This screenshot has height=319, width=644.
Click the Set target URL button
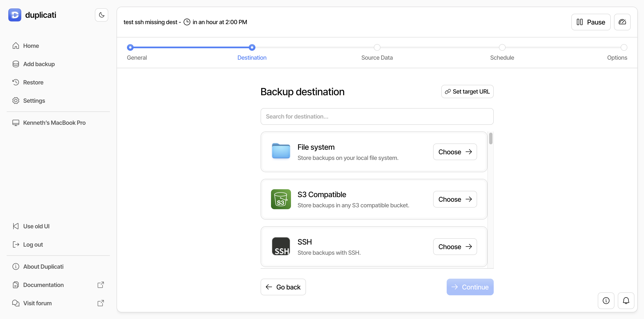point(467,91)
